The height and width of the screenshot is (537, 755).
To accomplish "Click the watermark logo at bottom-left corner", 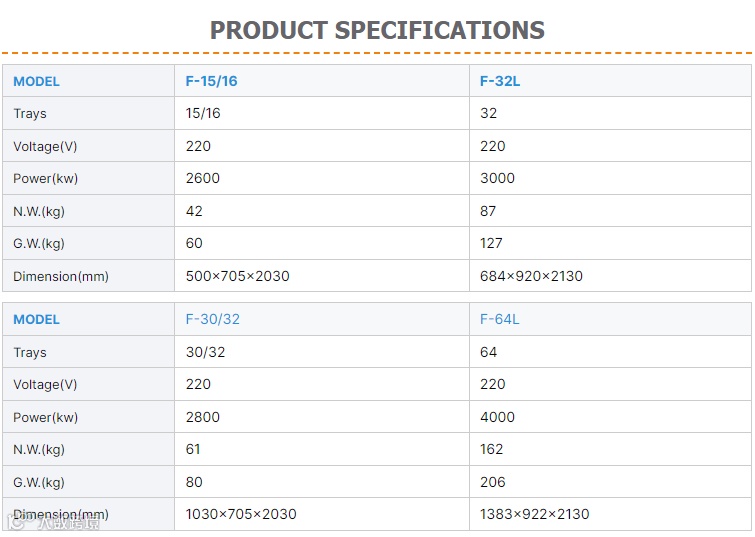I will pyautogui.click(x=53, y=523).
